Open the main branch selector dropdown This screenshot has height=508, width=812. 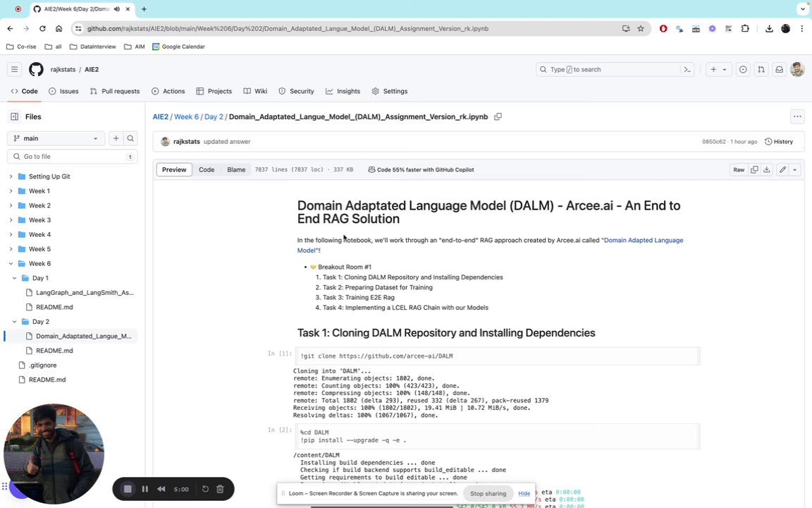click(56, 138)
